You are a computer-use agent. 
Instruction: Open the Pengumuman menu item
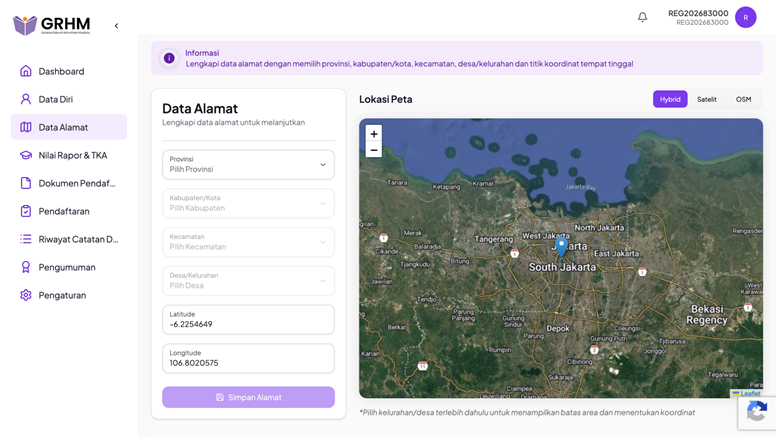point(69,267)
